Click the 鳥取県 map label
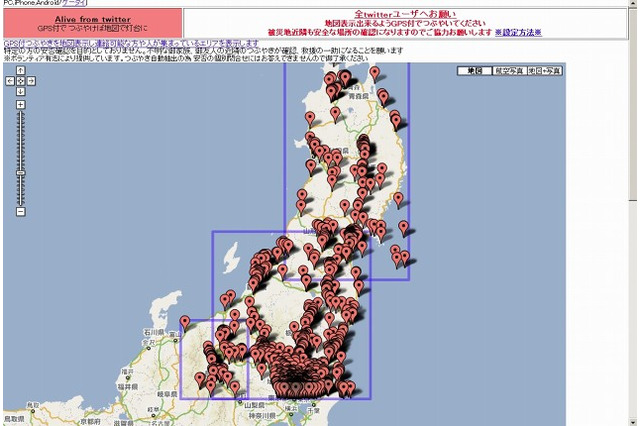This screenshot has height=426, width=640. click(14, 419)
